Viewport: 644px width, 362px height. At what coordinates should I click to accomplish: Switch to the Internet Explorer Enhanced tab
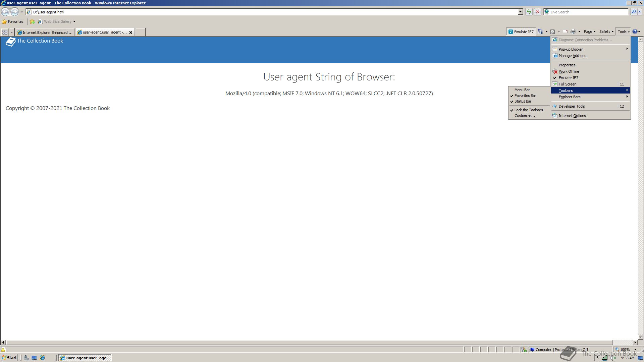(45, 32)
